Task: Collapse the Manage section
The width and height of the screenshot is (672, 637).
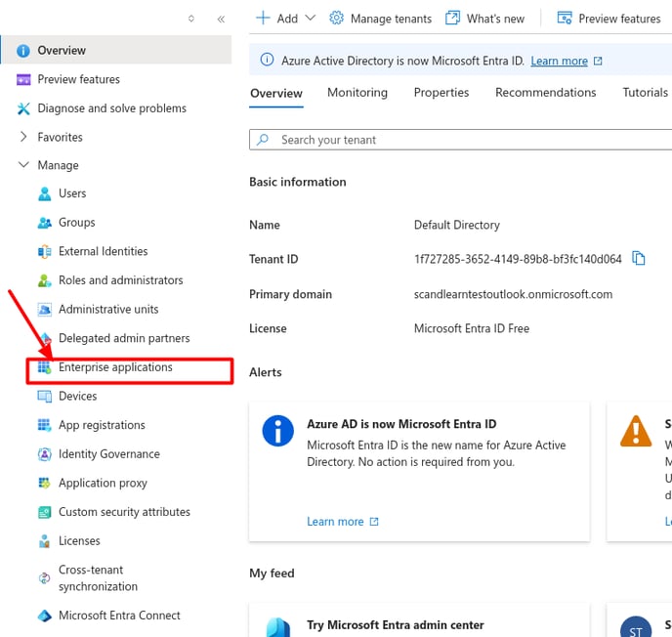Action: (23, 164)
